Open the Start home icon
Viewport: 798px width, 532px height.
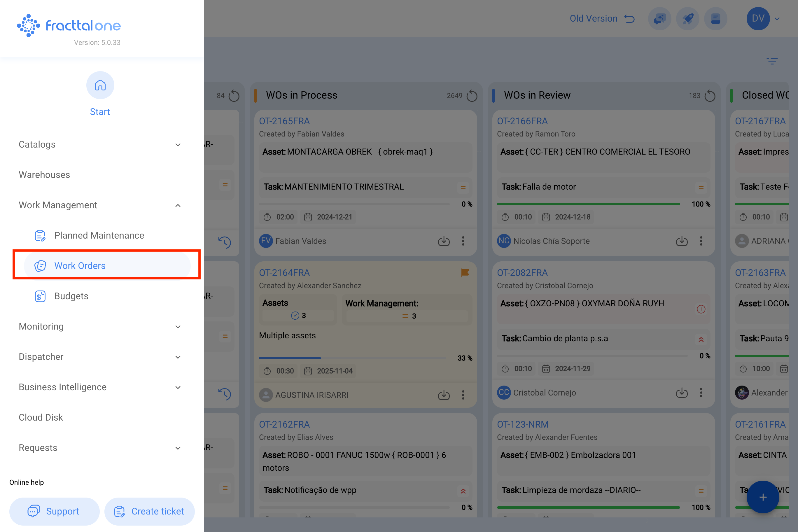[x=100, y=85]
